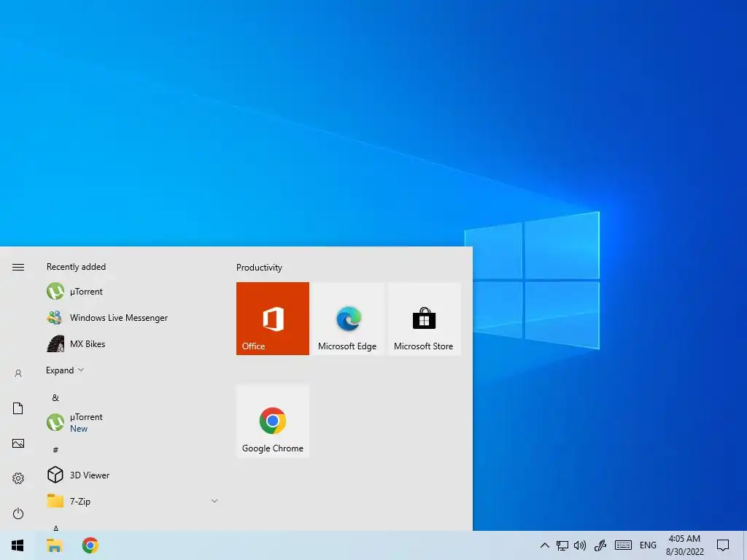The height and width of the screenshot is (560, 747).
Task: Launch Google Chrome tile in Start menu
Action: click(x=273, y=421)
